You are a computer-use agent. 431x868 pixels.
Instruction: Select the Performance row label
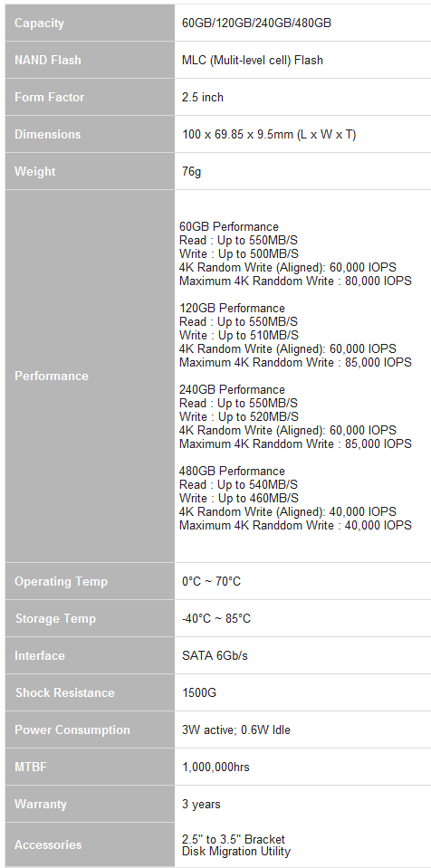90,376
